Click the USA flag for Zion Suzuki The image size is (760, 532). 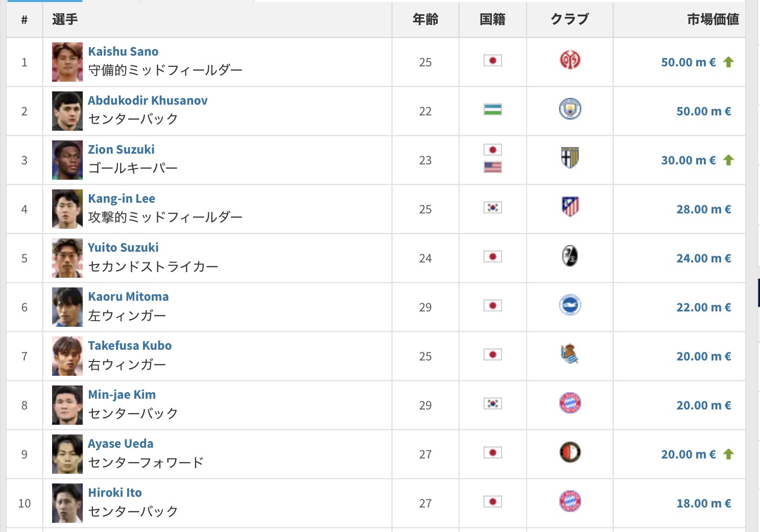click(x=493, y=167)
